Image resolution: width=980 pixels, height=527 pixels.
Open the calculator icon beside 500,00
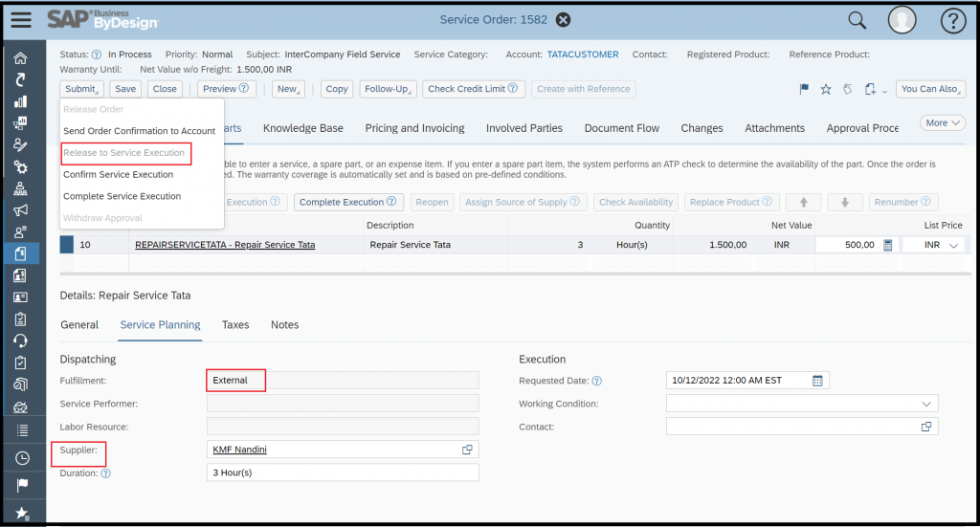[887, 245]
